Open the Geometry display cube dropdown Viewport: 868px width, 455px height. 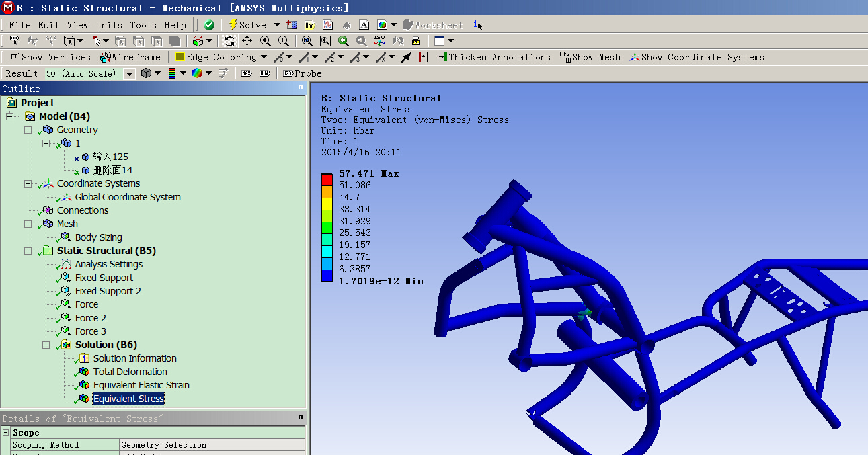(157, 73)
